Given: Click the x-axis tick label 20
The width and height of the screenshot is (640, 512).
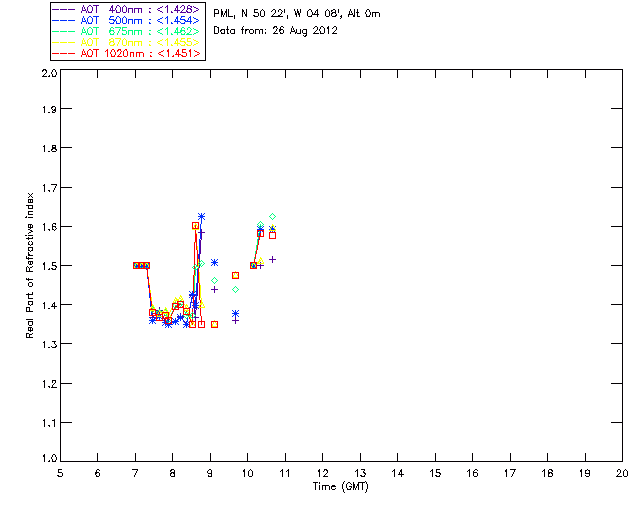Looking at the screenshot, I should [x=622, y=473].
